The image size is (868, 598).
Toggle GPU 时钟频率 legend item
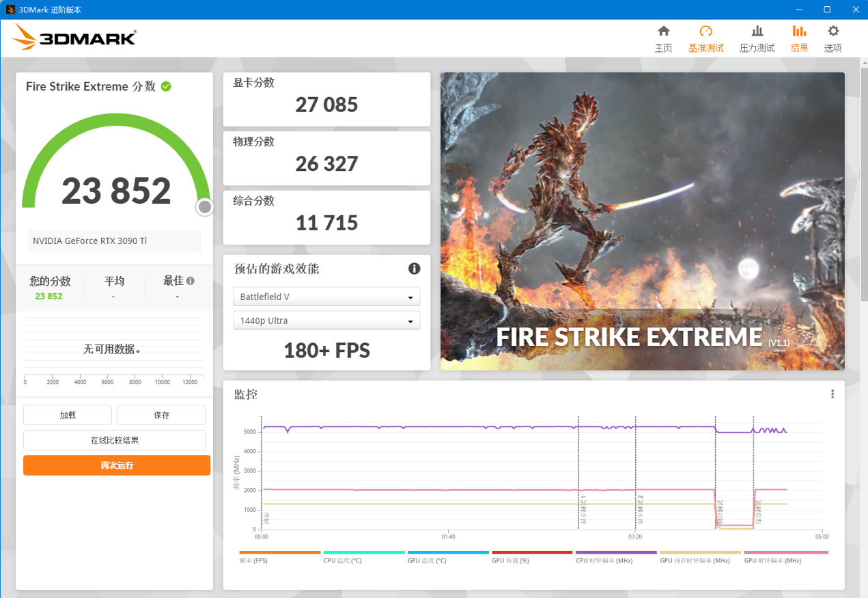point(785,557)
